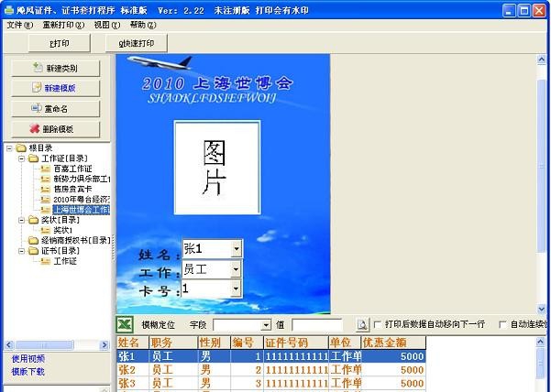Open the 使用视频 link

[x=28, y=359]
